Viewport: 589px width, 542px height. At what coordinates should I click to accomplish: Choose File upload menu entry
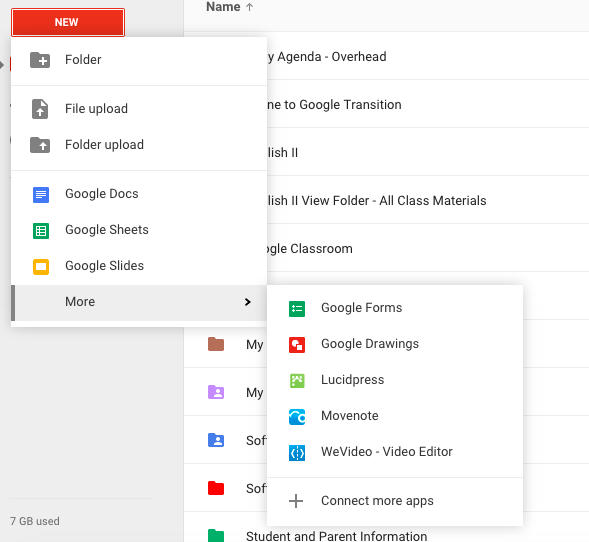139,109
